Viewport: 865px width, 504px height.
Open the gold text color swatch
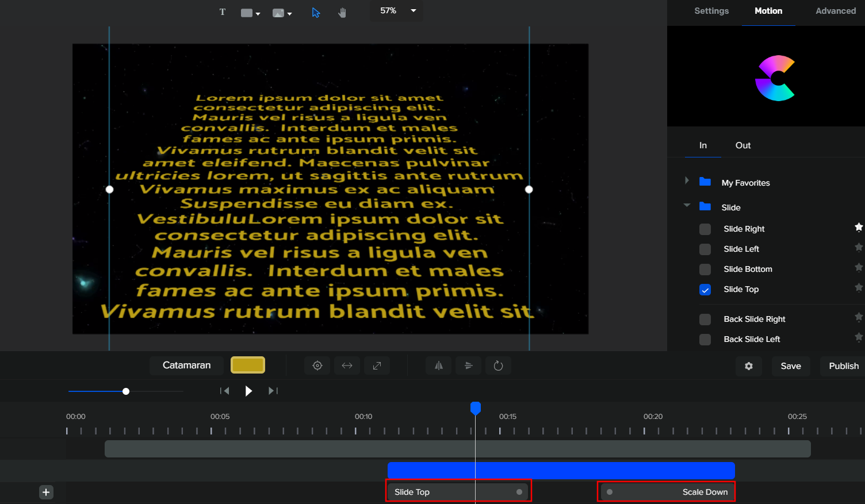point(248,365)
